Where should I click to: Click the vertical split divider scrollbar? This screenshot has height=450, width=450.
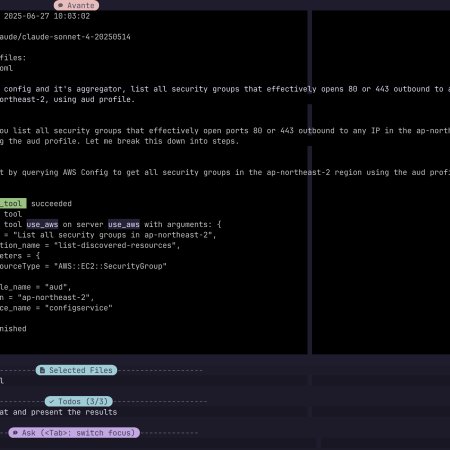(310, 182)
